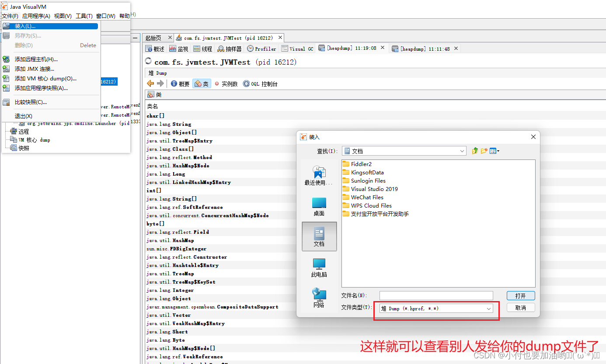The width and height of the screenshot is (606, 364).
Task: Click the 文件名 input field
Action: [x=436, y=296]
